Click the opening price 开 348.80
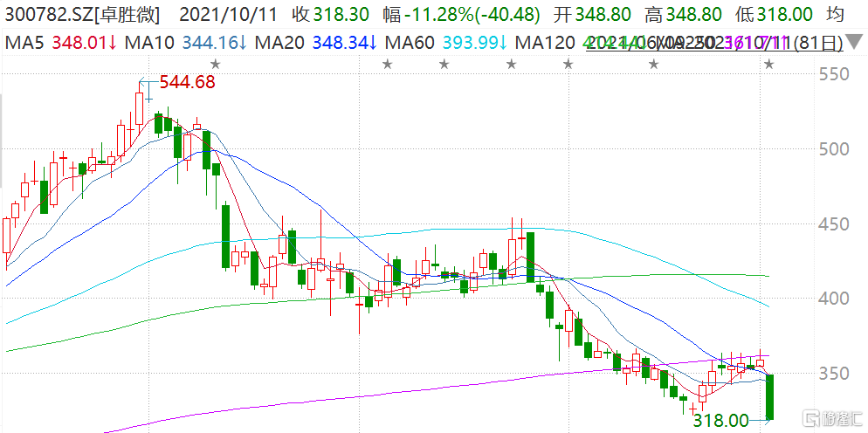 [593, 15]
